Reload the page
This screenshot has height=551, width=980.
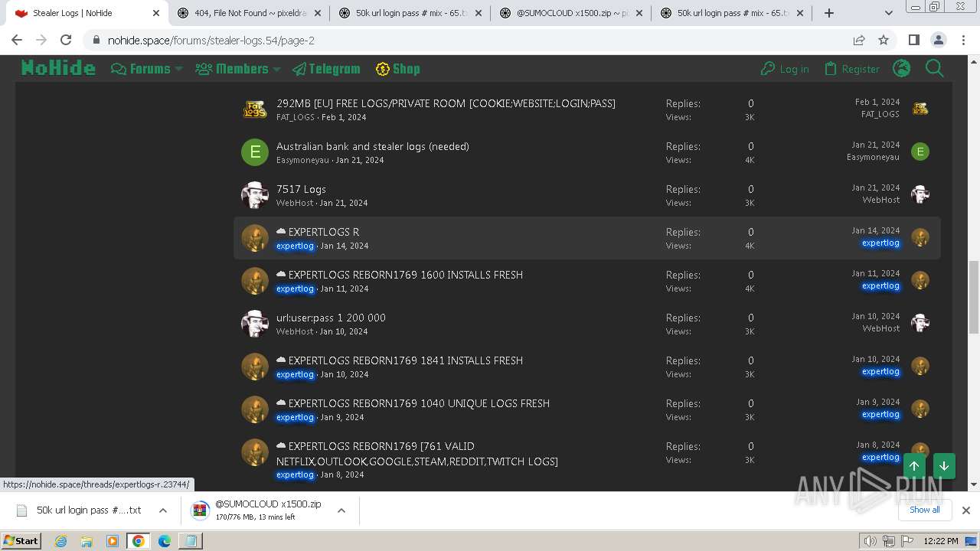66,40
